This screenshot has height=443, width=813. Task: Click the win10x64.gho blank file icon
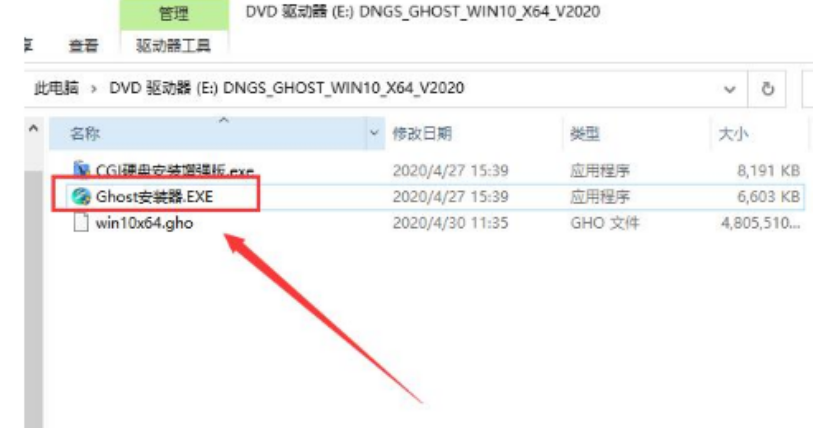[x=81, y=223]
